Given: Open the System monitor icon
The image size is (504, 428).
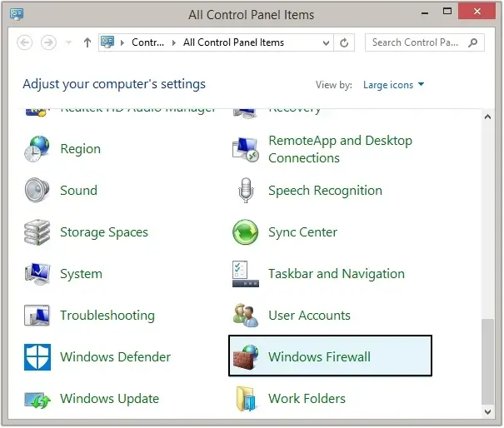Looking at the screenshot, I should (37, 274).
